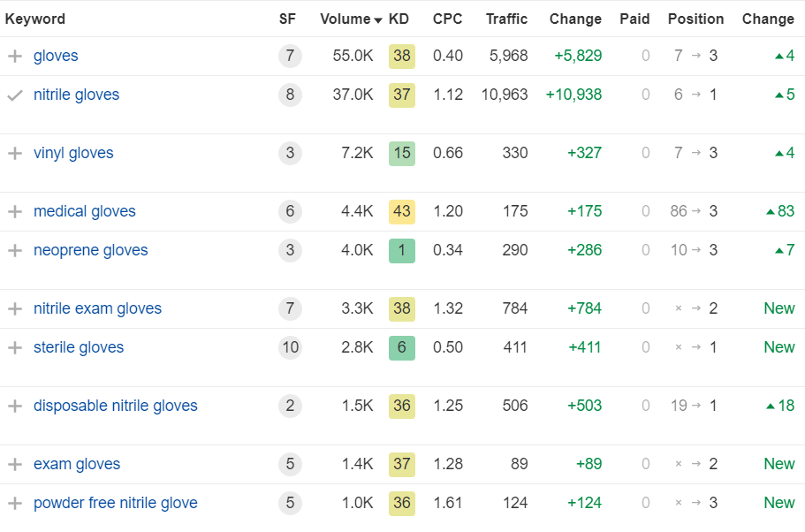The height and width of the screenshot is (532, 805).
Task: Click plus icon for sterile gloves row
Action: click(14, 348)
